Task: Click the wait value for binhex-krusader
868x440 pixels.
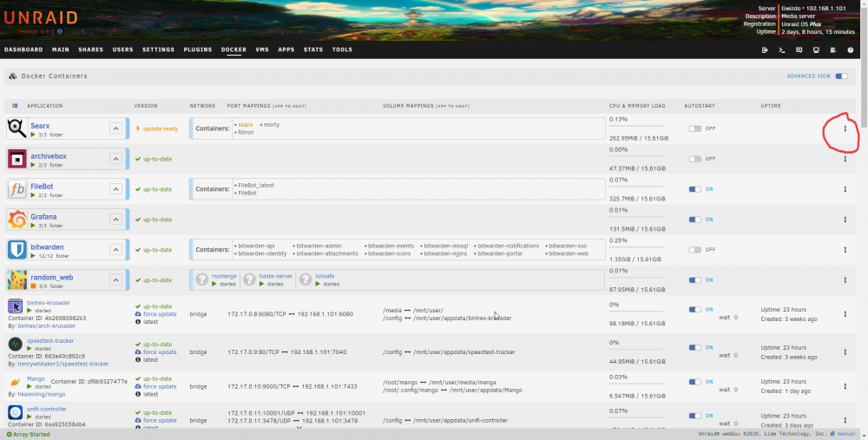Action: (736, 318)
